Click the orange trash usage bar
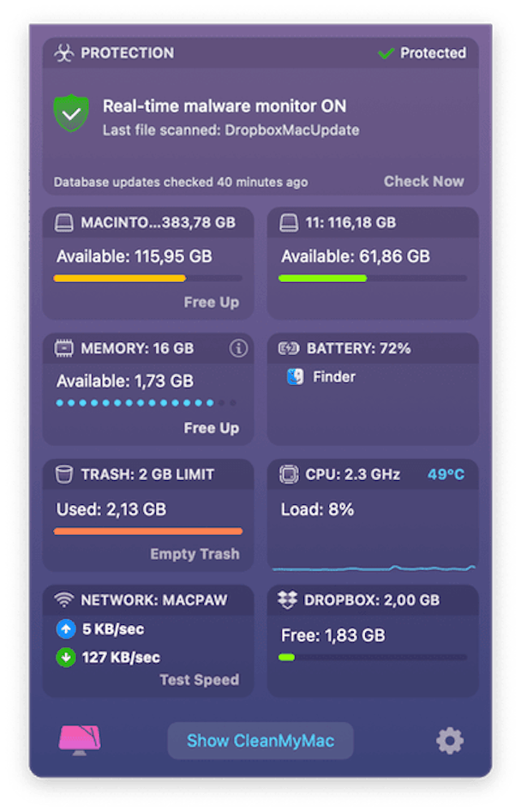521x812 pixels. [x=148, y=531]
